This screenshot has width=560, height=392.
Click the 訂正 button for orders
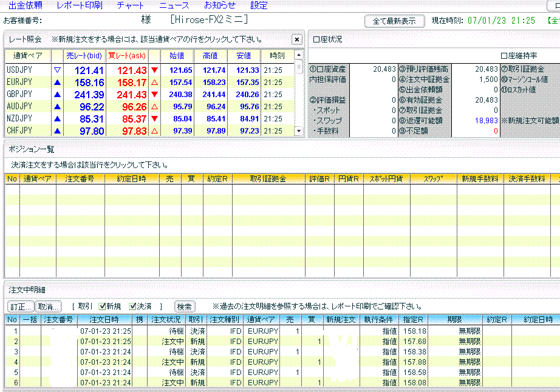click(21, 307)
